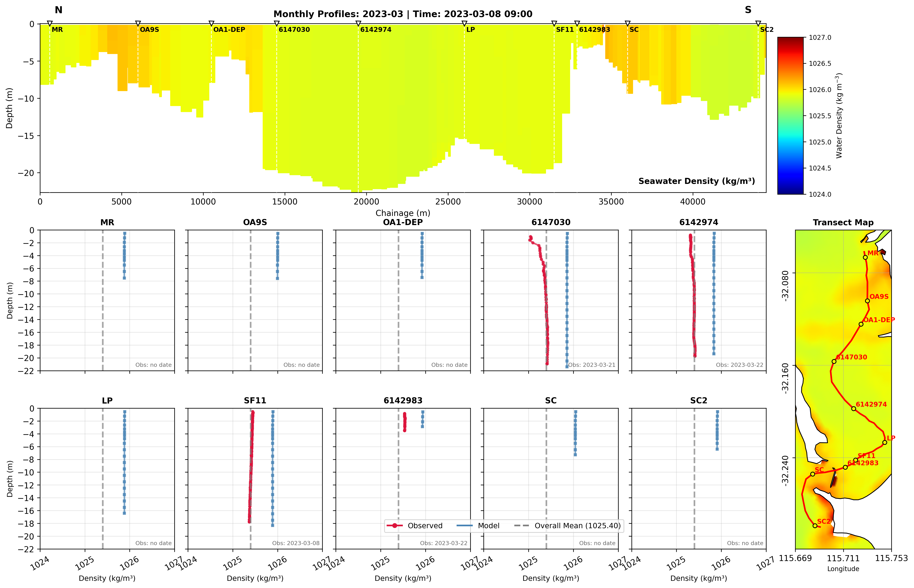Image resolution: width=914 pixels, height=588 pixels.
Task: Click the Monthly Profiles main title
Action: pyautogui.click(x=403, y=14)
